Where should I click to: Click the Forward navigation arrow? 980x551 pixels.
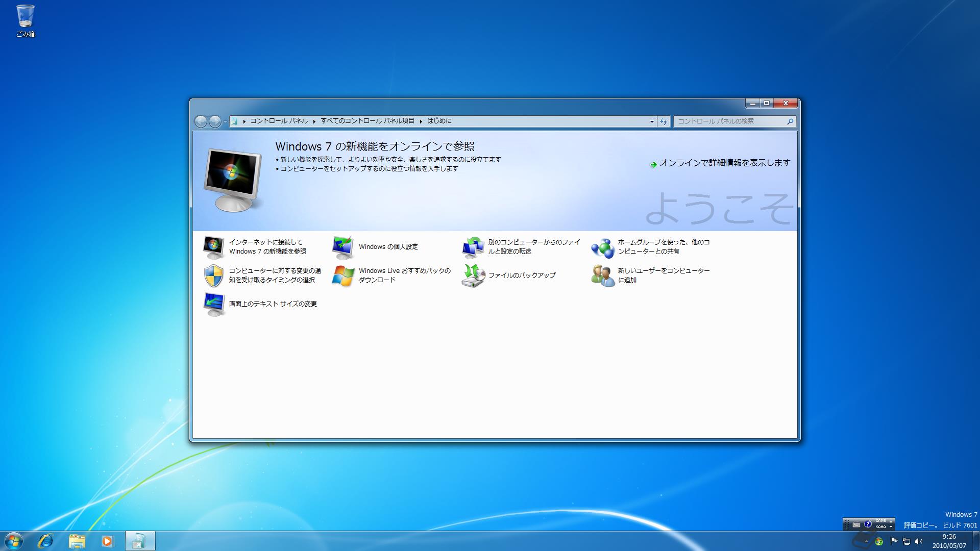(215, 121)
